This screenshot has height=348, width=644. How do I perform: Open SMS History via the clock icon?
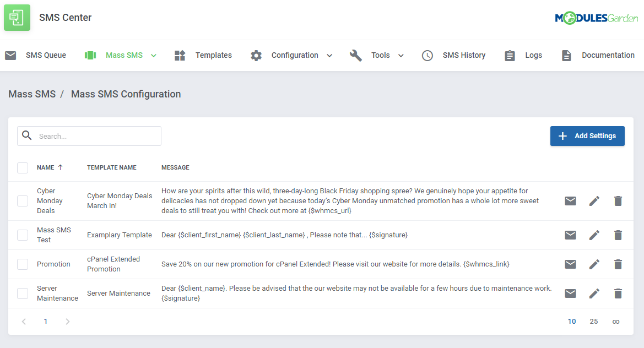[x=427, y=55]
